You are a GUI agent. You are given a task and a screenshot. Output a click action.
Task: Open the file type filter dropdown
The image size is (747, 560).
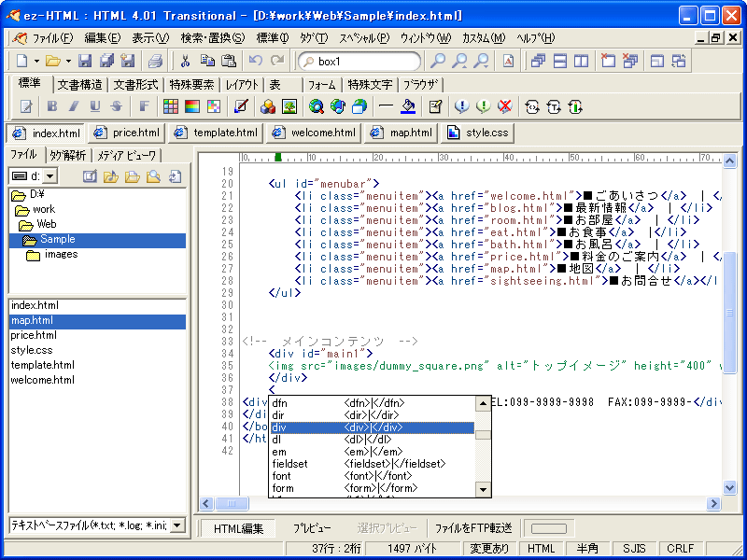click(177, 525)
